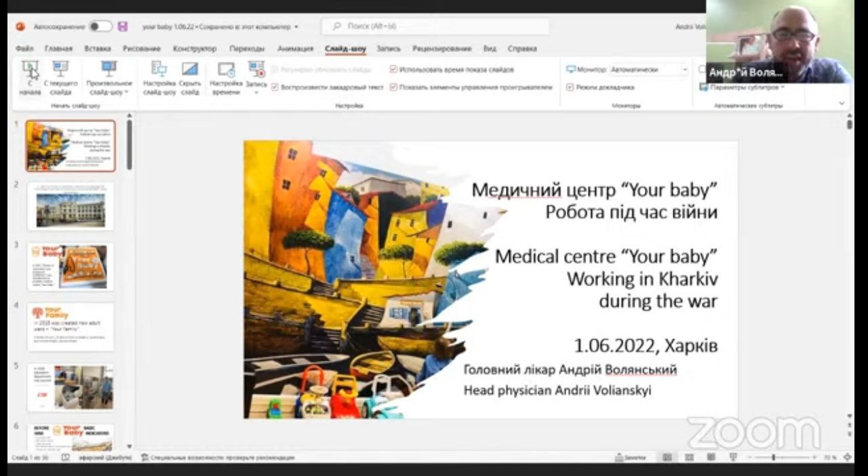Viewport: 868px width, 476px height.
Task: Click the Monitor icon in Monitors group
Action: [571, 69]
